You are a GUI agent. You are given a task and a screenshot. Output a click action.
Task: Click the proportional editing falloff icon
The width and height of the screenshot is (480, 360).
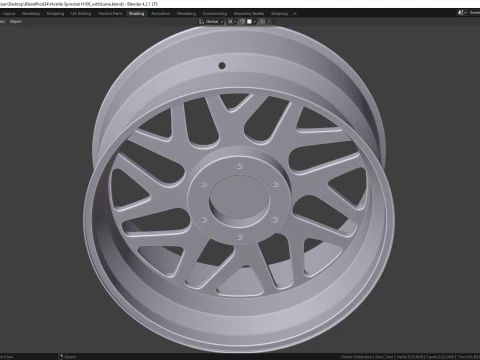[x=269, y=22]
